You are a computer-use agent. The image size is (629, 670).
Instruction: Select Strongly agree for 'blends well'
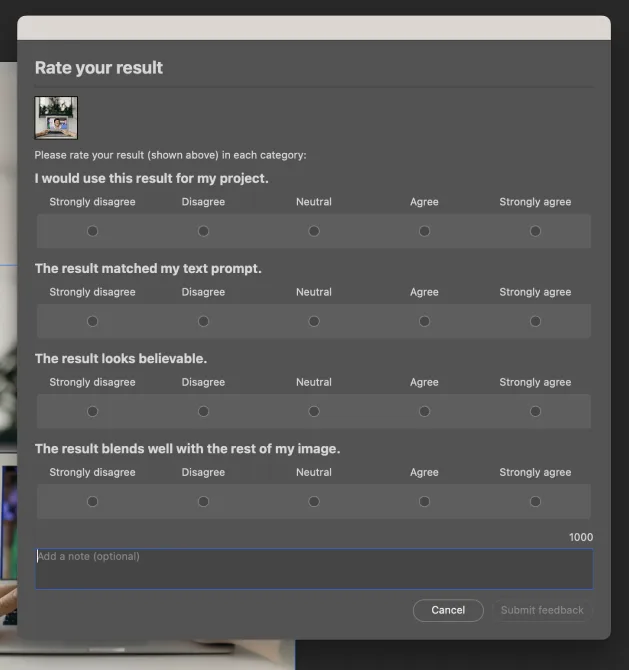(x=535, y=502)
